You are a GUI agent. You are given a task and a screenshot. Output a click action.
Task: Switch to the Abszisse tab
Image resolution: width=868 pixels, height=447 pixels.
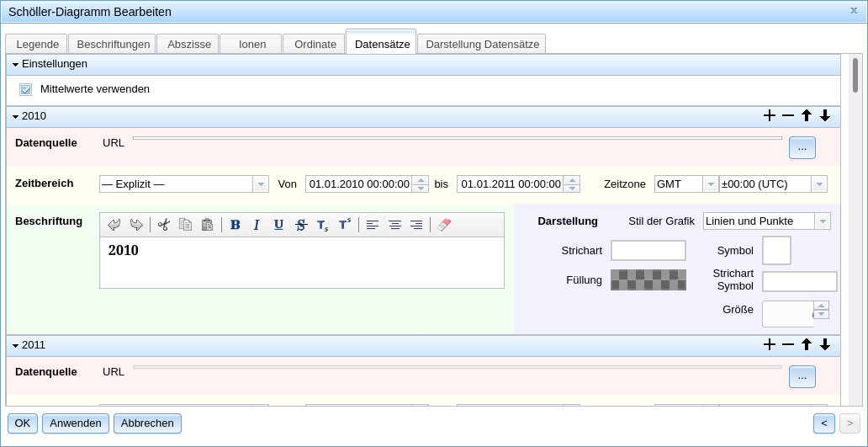click(x=188, y=45)
